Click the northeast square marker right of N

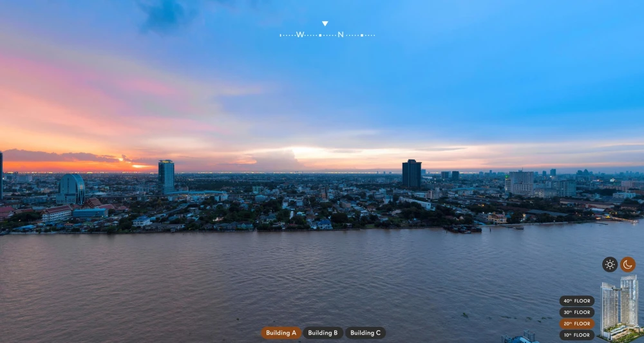[361, 35]
